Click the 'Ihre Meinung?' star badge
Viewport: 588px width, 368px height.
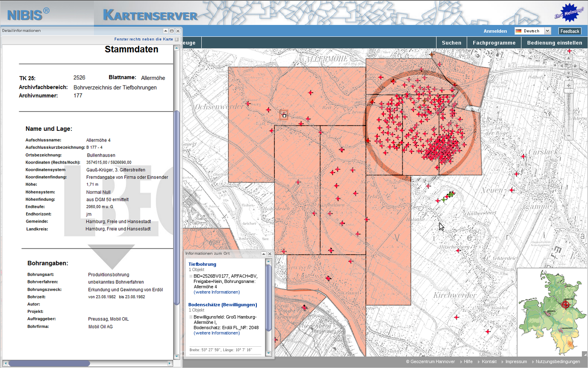click(x=569, y=13)
